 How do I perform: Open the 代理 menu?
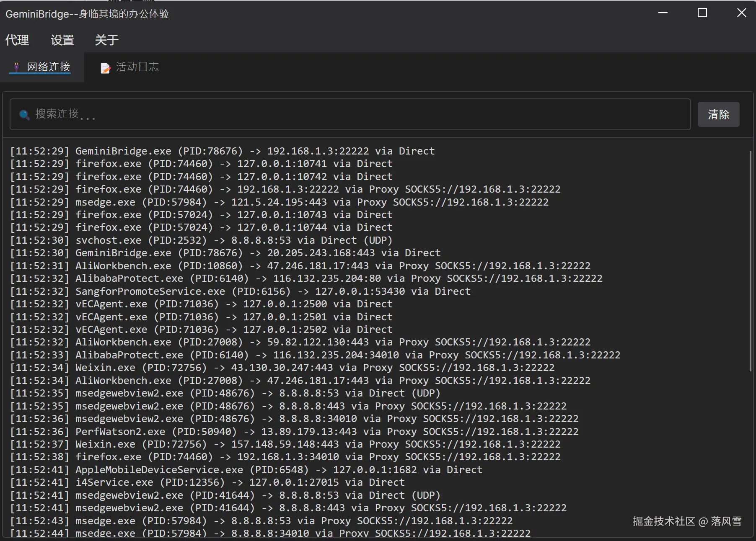17,40
